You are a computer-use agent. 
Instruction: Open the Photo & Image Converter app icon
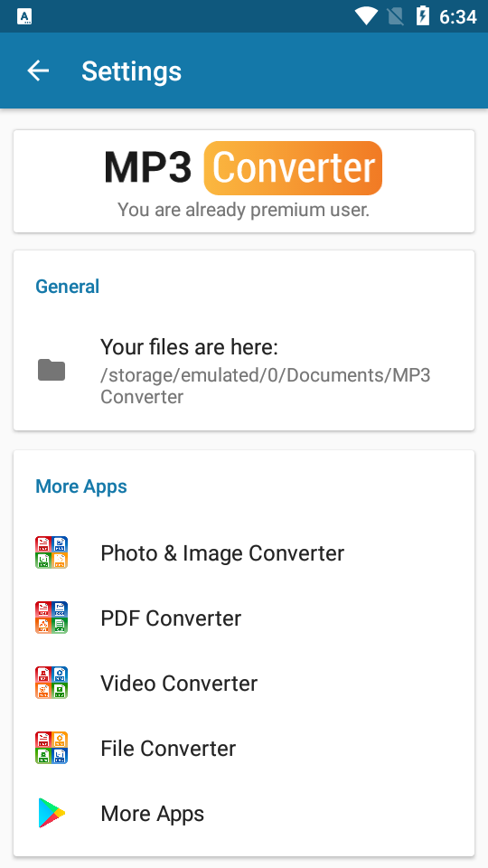52,552
